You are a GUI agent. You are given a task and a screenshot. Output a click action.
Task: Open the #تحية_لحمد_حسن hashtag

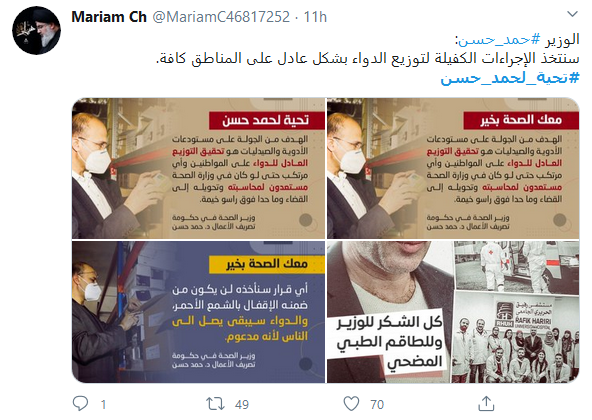(510, 78)
